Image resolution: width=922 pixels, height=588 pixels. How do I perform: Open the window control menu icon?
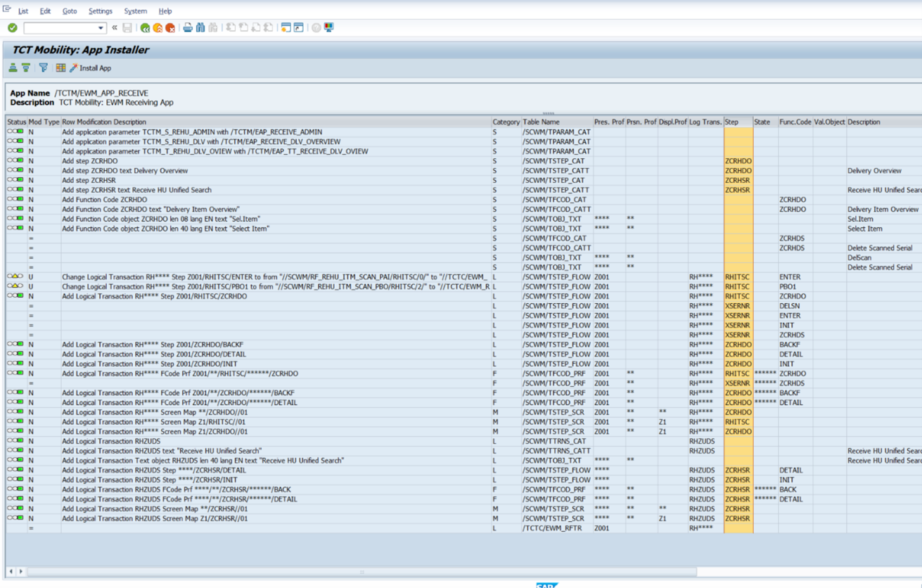pos(6,10)
